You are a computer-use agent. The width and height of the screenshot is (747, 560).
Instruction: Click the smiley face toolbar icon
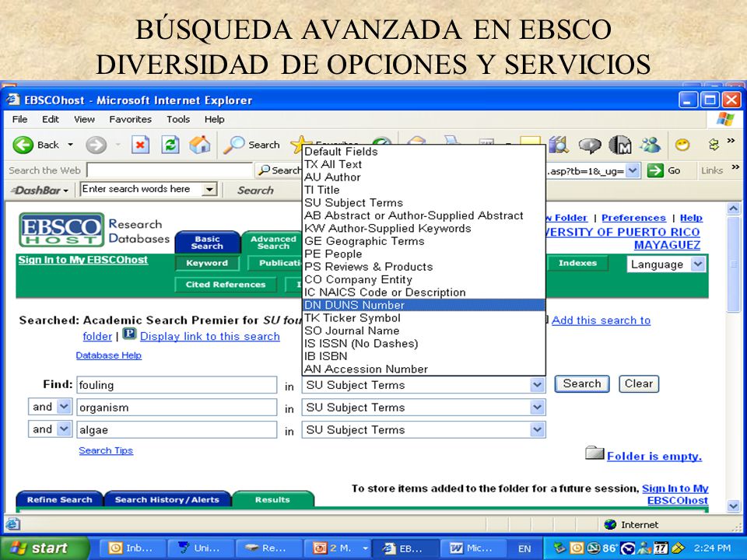coord(682,145)
